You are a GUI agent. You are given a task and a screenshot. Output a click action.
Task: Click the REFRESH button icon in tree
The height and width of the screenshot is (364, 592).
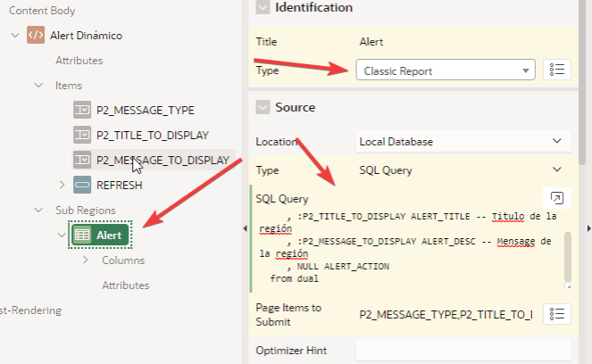tap(82, 186)
